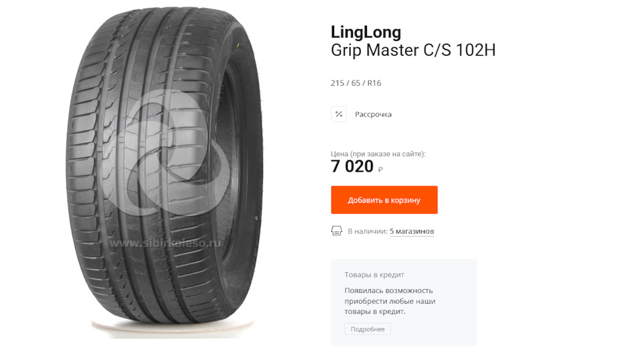The height and width of the screenshot is (354, 644).
Task: Click the Цена (при заказе на сайте) label
Action: click(378, 154)
